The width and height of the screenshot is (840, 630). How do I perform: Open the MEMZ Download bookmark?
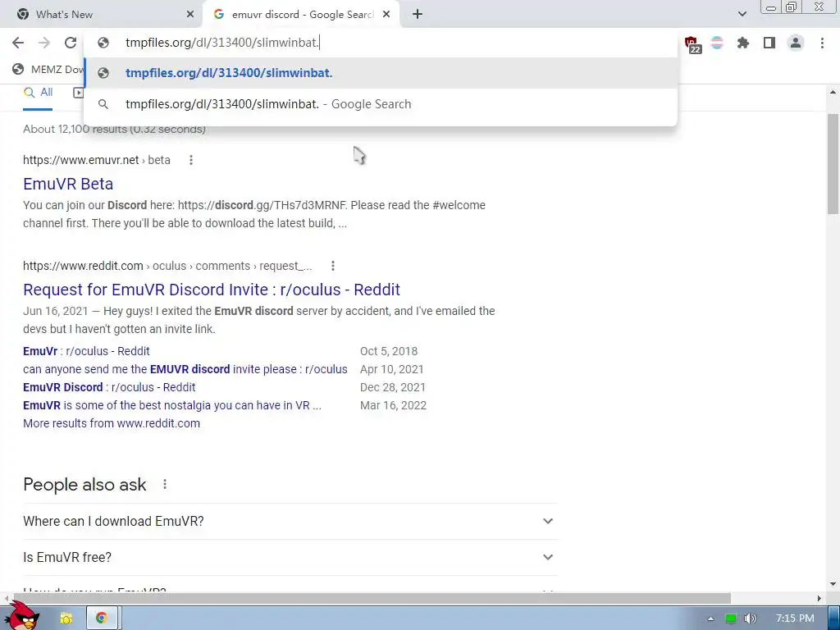48,69
